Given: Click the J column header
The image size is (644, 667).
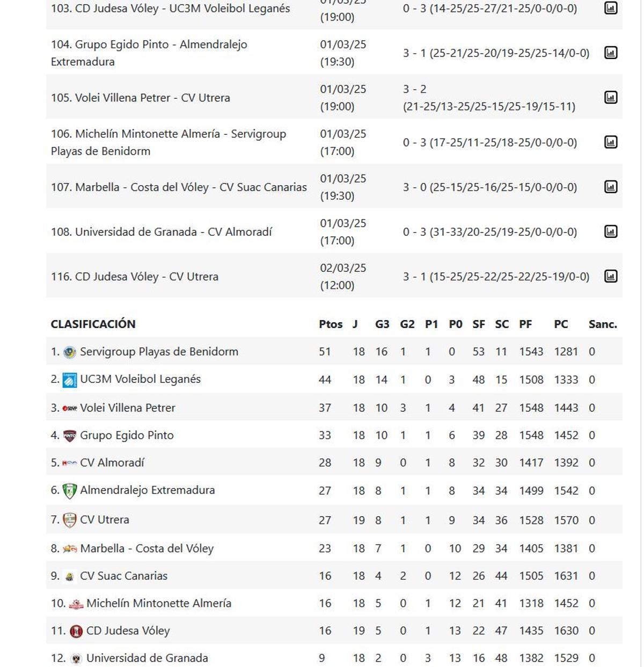Looking at the screenshot, I should [x=356, y=324].
